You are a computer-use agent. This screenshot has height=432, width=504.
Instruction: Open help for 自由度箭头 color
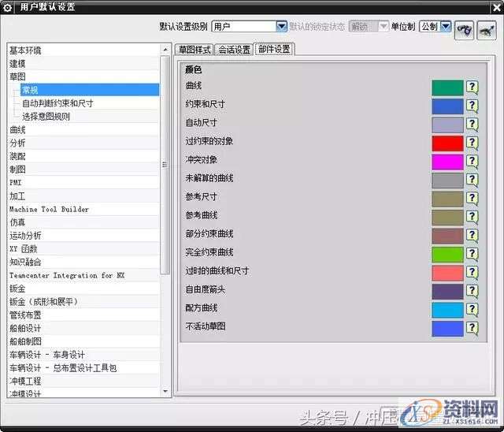pos(472,291)
